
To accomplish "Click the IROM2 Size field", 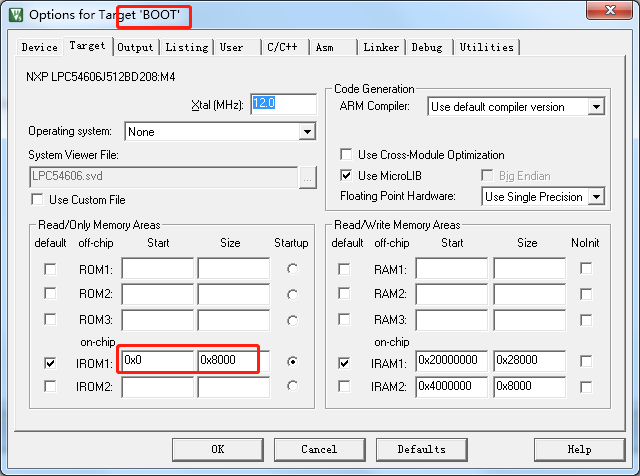I will point(234,387).
